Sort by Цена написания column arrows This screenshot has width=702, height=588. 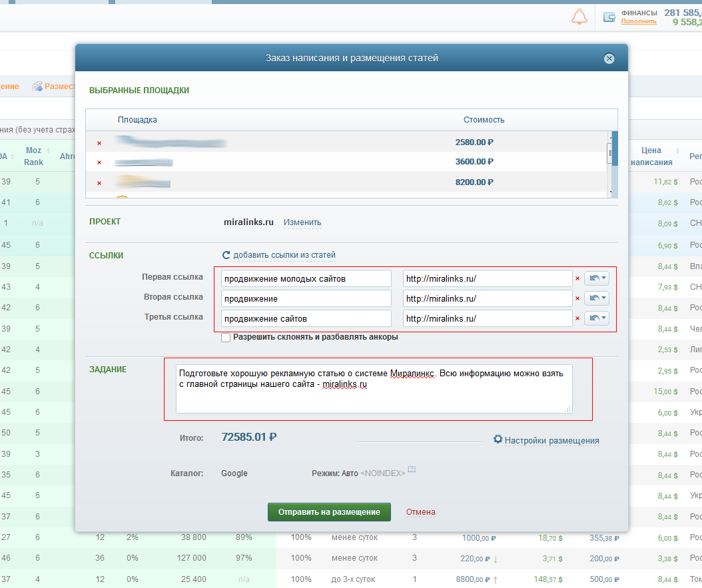[x=677, y=150]
